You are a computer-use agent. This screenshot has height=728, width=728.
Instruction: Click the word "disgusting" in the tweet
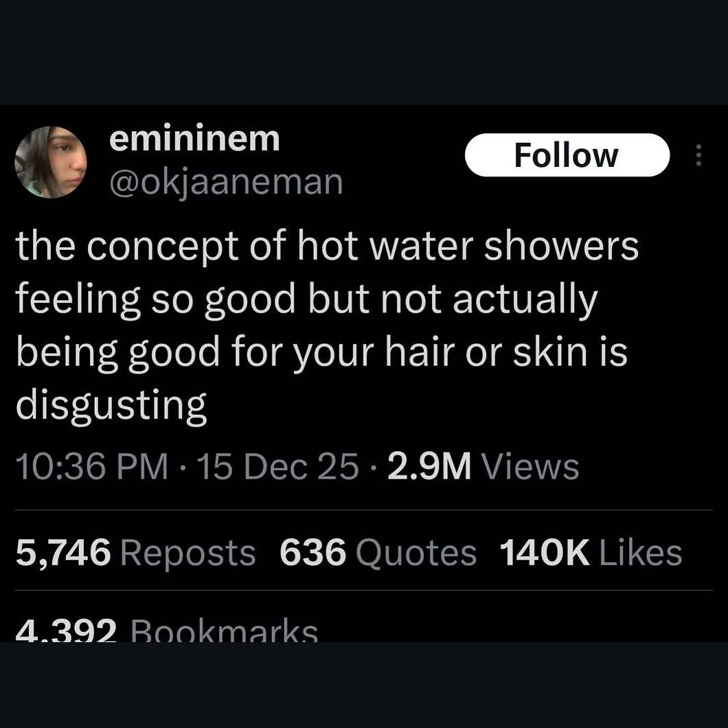point(111,405)
